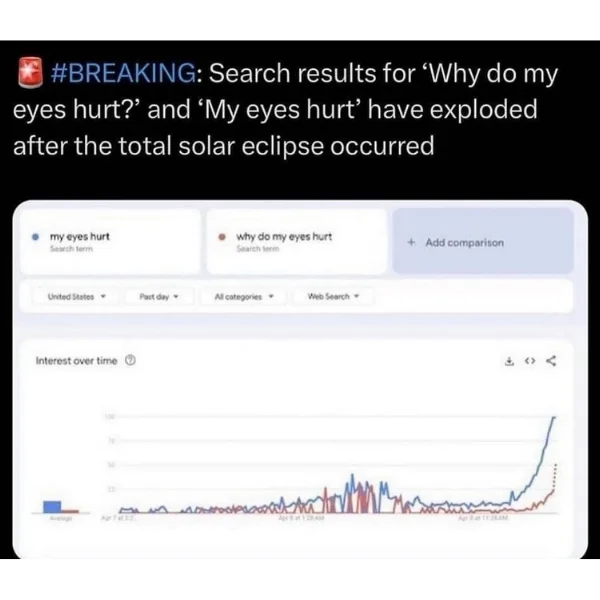Select red dot for why do my eyes hurt
The height and width of the screenshot is (600, 600).
(222, 237)
